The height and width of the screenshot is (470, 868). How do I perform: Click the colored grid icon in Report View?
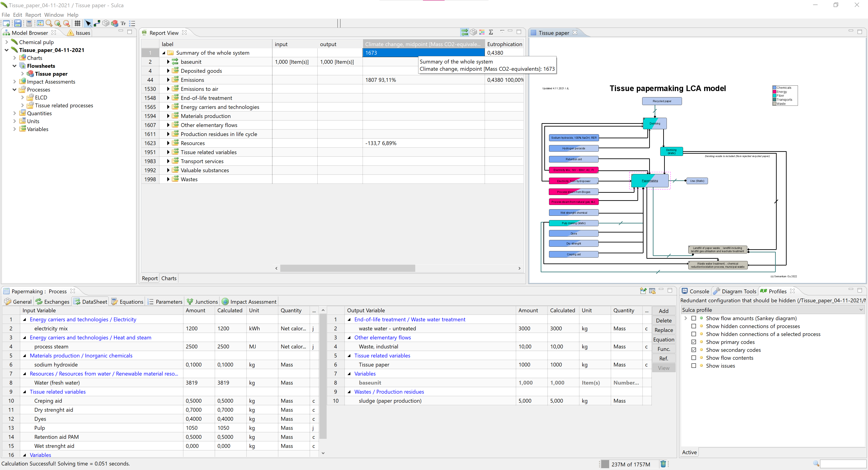coord(482,32)
